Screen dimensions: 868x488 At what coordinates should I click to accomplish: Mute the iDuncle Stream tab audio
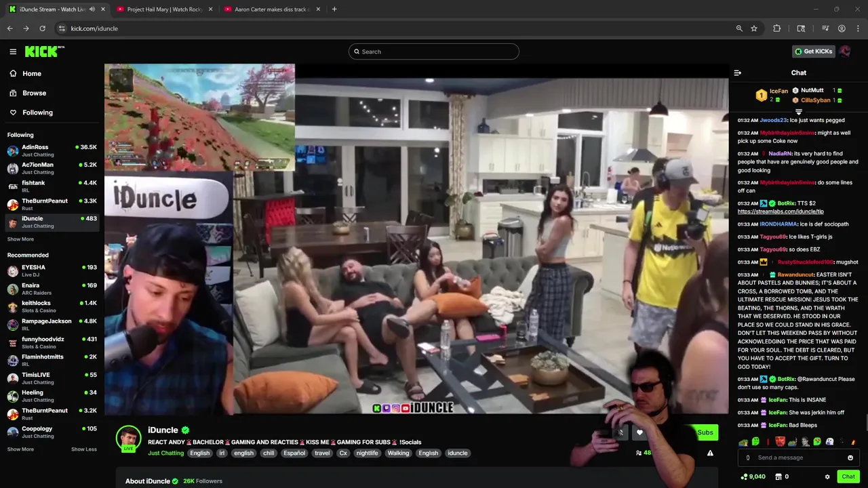[92, 9]
